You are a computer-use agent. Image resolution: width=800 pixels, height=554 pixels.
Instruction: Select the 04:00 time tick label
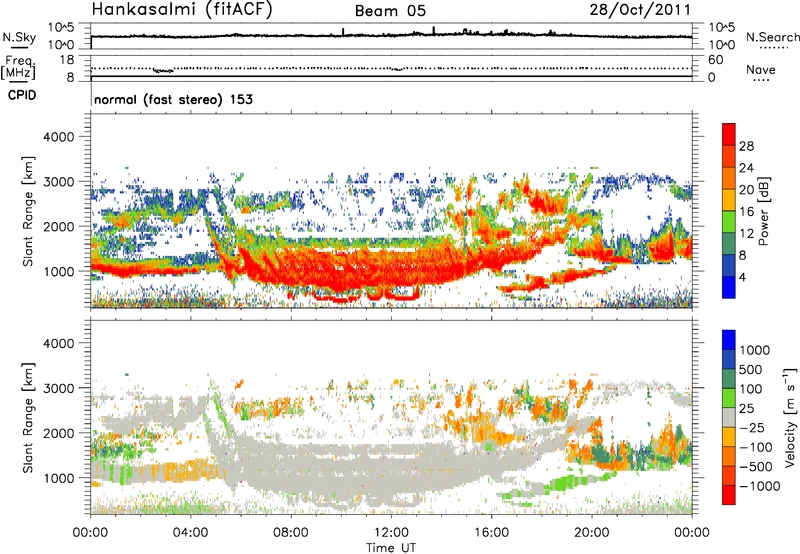coord(190,533)
